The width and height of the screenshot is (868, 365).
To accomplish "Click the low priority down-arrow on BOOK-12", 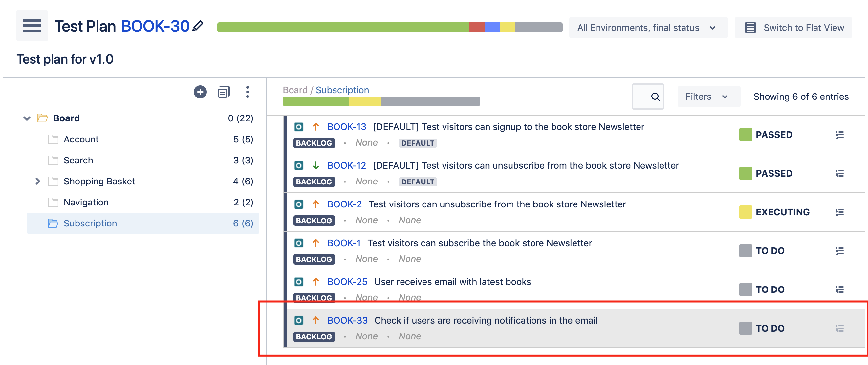I will coord(316,166).
